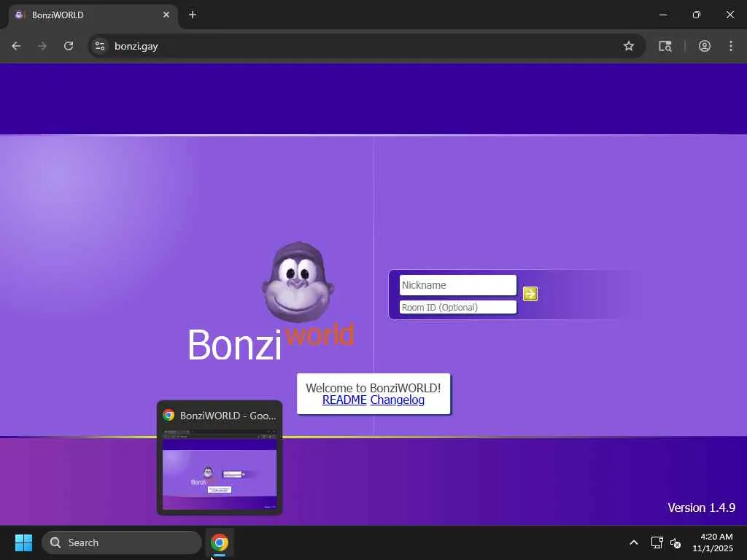Open the Chrome three-dot menu

click(731, 46)
